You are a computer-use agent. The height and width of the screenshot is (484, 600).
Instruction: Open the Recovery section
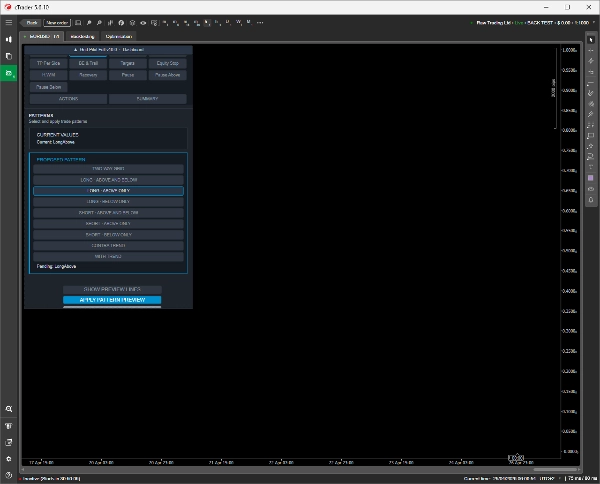(x=88, y=75)
